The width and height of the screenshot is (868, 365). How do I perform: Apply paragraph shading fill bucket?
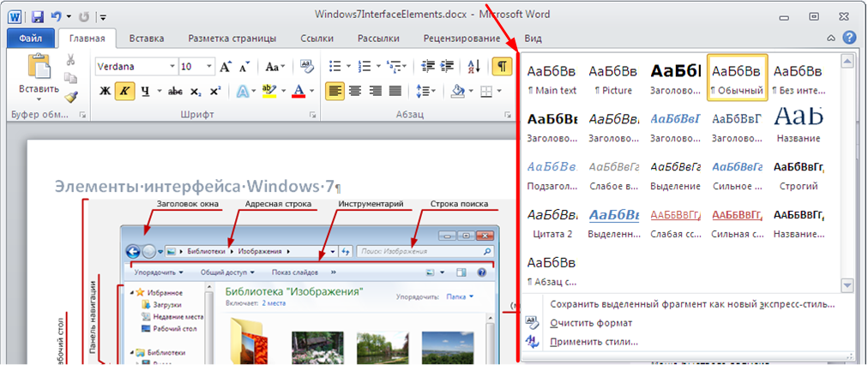[458, 91]
